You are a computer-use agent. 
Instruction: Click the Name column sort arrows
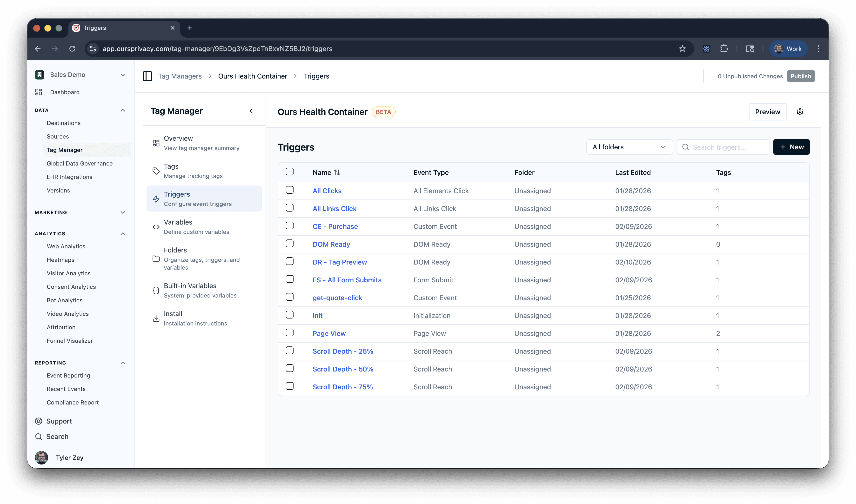[337, 172]
